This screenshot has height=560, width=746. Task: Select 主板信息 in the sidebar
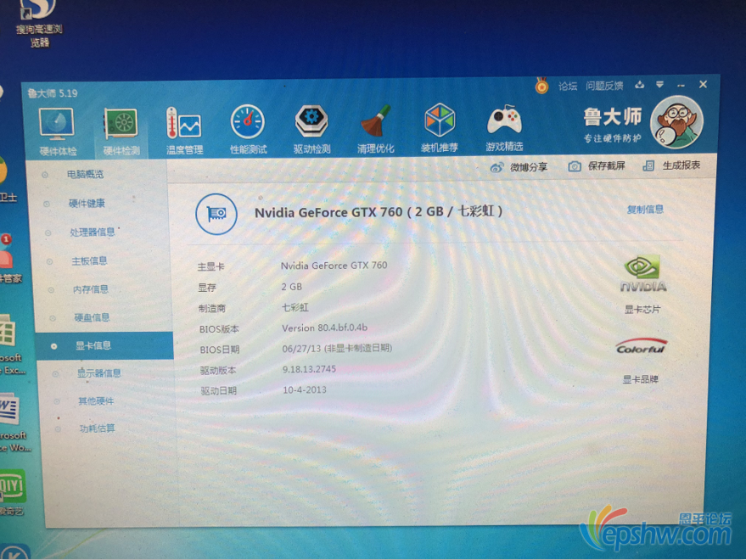pos(89,260)
